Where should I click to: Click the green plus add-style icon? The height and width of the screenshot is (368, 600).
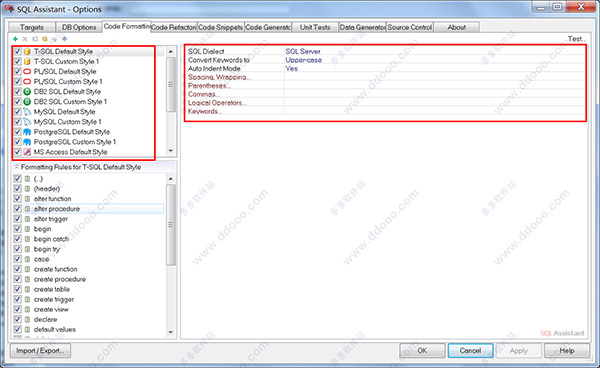pyautogui.click(x=15, y=39)
